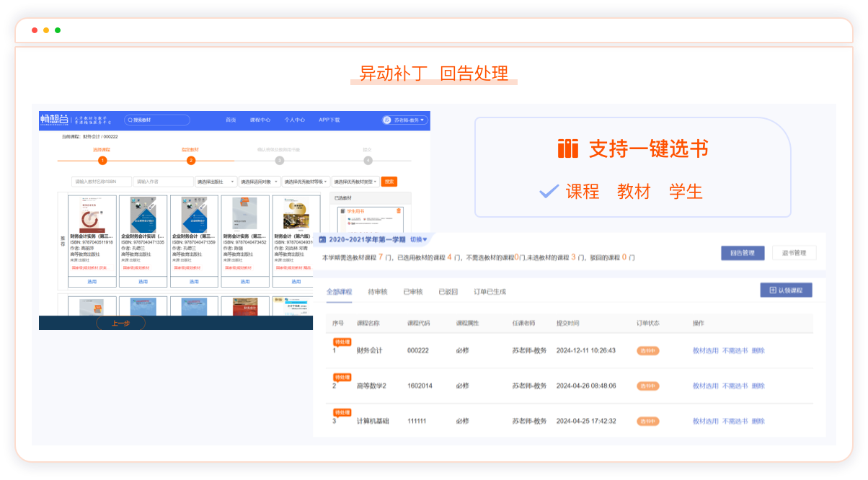Click the orange 搜索 button
Image resolution: width=868 pixels, height=480 pixels.
(x=389, y=182)
